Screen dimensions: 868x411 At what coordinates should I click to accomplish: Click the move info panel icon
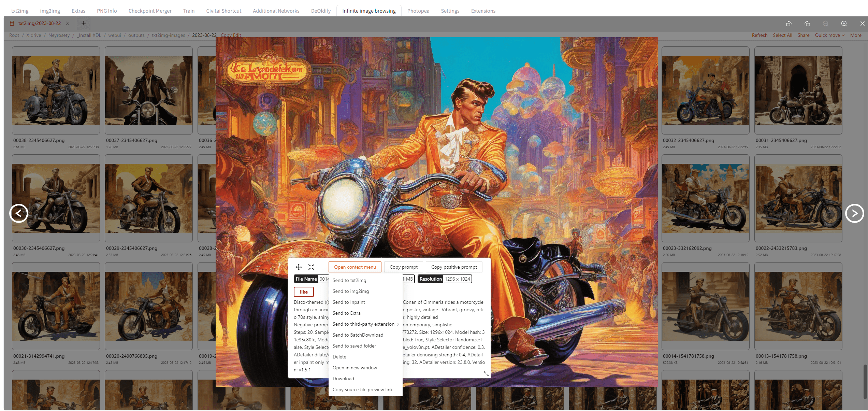299,267
